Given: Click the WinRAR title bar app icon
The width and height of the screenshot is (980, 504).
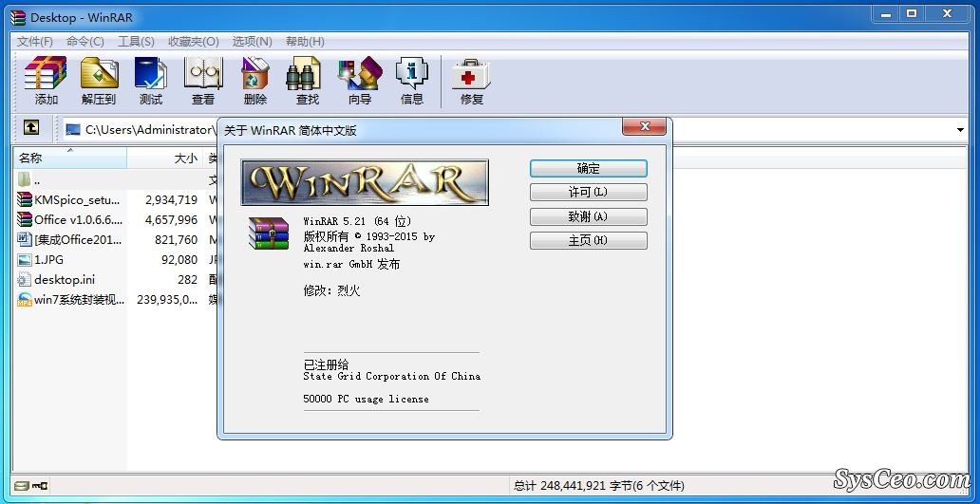Looking at the screenshot, I should pyautogui.click(x=19, y=17).
